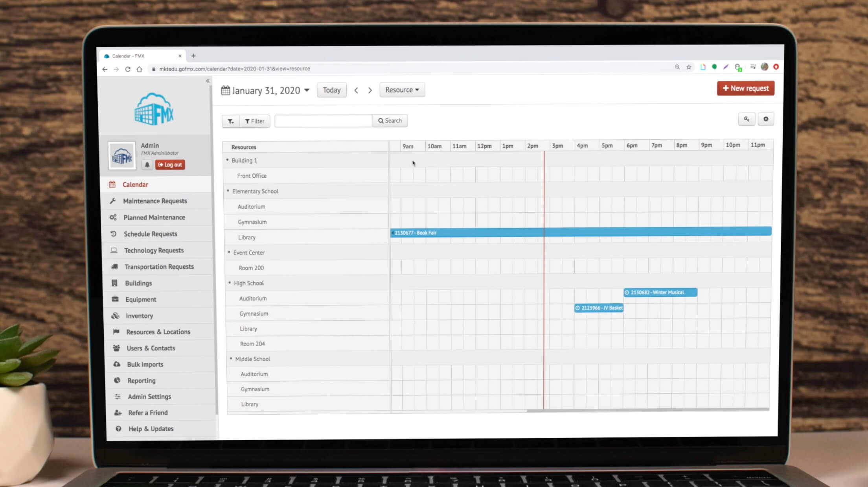
Task: Go to Admin Settings
Action: tap(149, 396)
